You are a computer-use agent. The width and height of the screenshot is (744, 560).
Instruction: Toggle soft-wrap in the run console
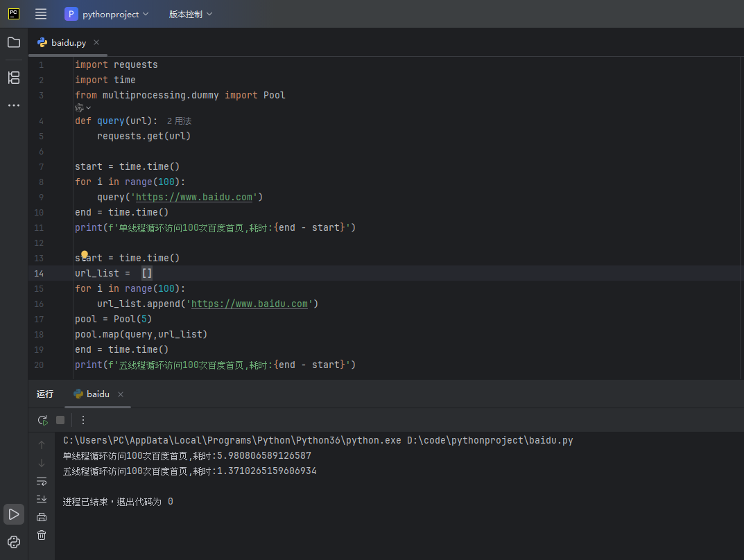pos(42,481)
